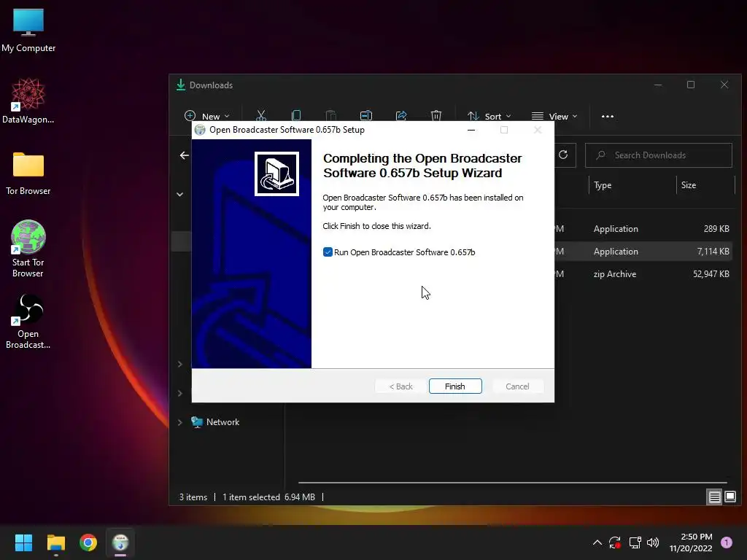Open the New menu in Downloads window

(x=206, y=116)
